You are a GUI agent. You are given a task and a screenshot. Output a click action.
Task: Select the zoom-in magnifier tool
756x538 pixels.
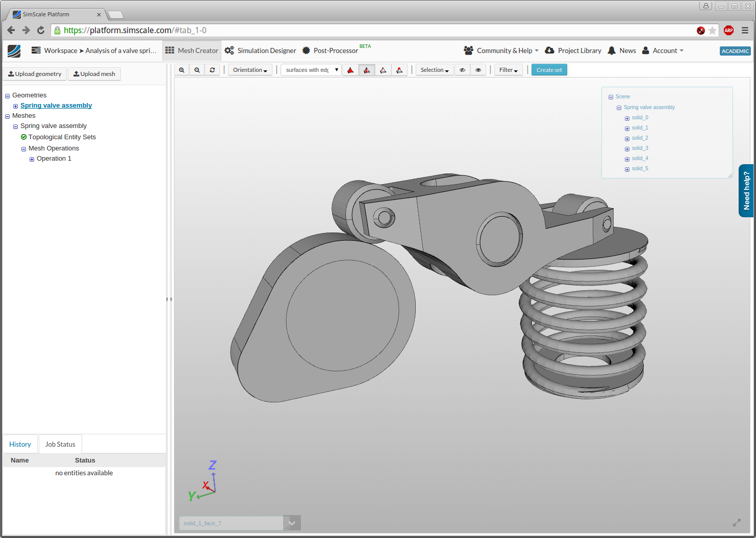[x=182, y=69]
